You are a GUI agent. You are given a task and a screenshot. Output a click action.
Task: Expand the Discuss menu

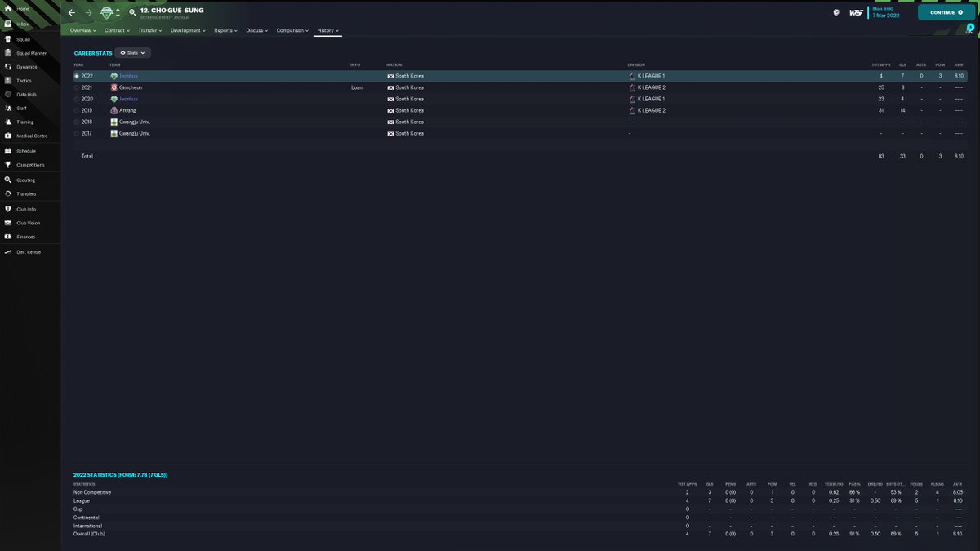[257, 30]
